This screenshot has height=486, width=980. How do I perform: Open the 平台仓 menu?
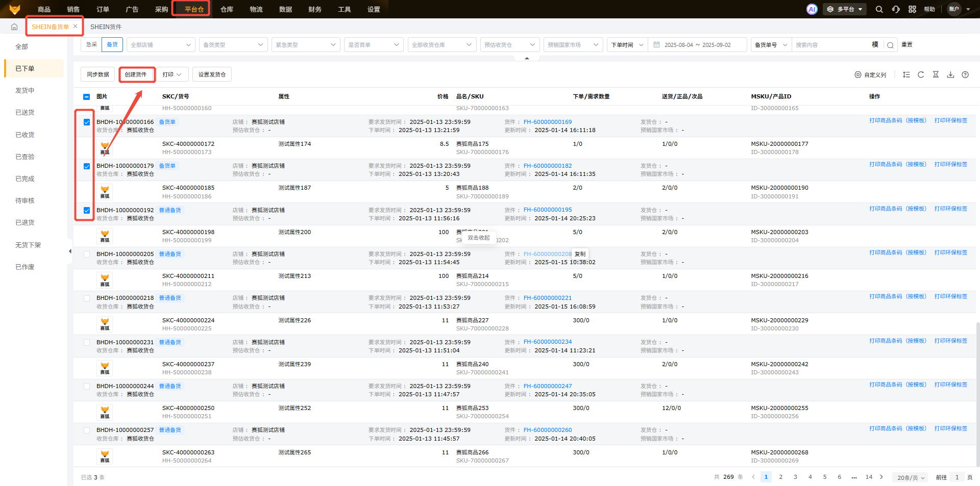(x=194, y=9)
